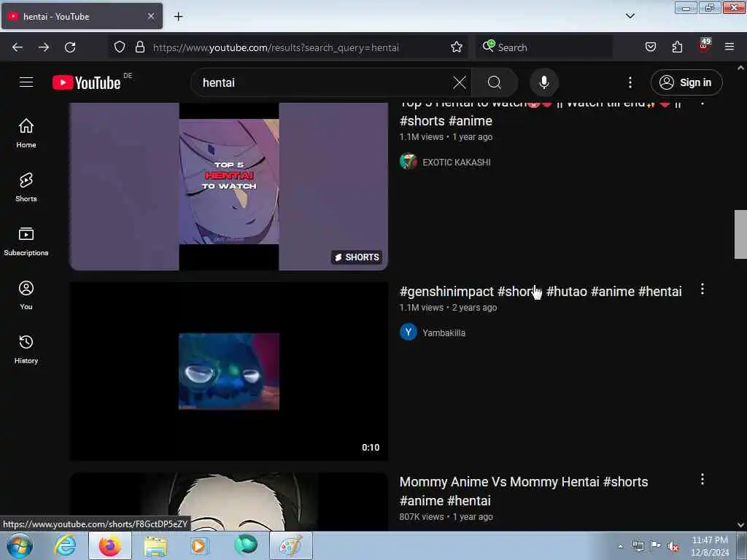747x560 pixels.
Task: Open the Windows Start menu
Action: 20,546
